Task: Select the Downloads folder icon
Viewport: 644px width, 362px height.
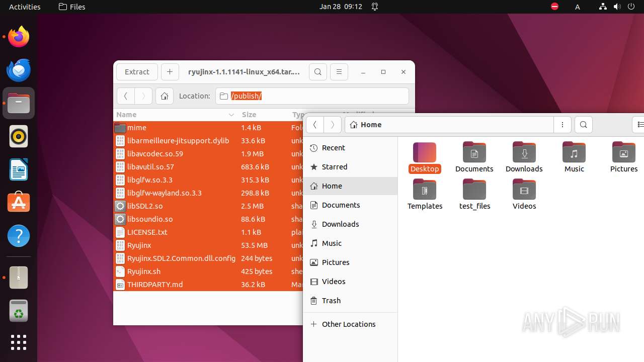Action: coord(524,157)
